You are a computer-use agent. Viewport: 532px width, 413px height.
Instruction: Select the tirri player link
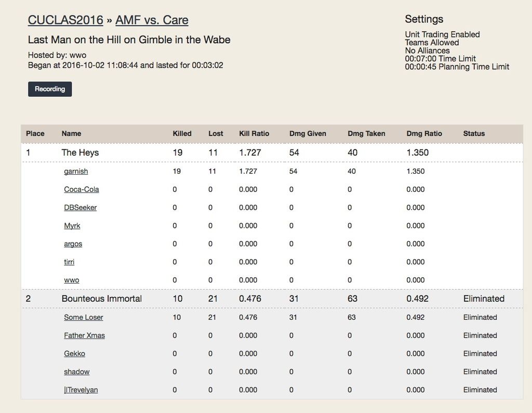click(69, 262)
